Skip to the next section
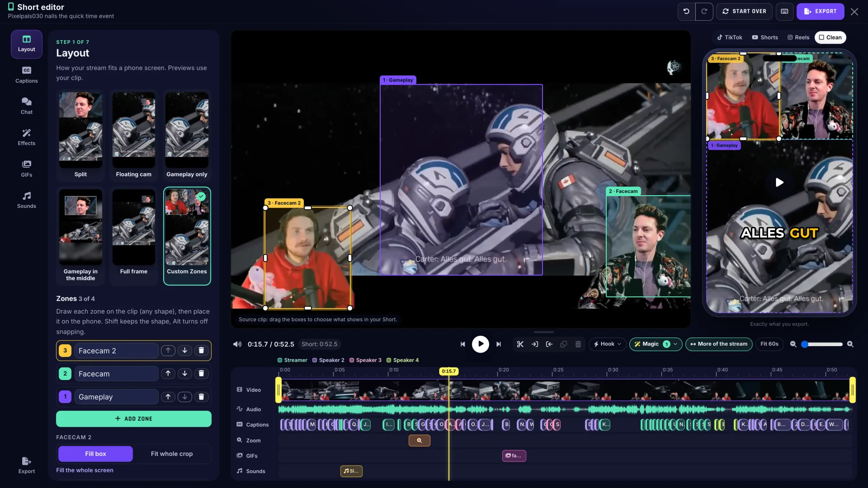 pyautogui.click(x=499, y=344)
